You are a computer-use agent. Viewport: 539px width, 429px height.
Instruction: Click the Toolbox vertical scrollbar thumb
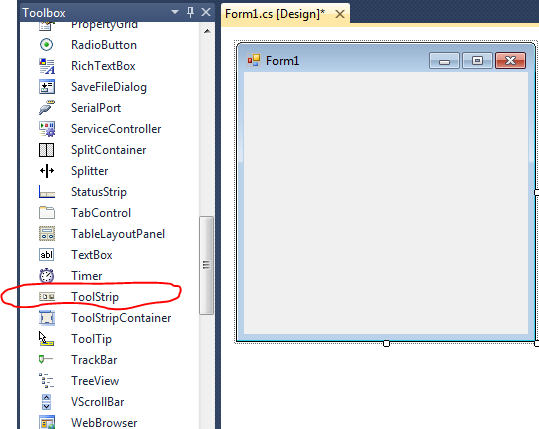pos(206,265)
